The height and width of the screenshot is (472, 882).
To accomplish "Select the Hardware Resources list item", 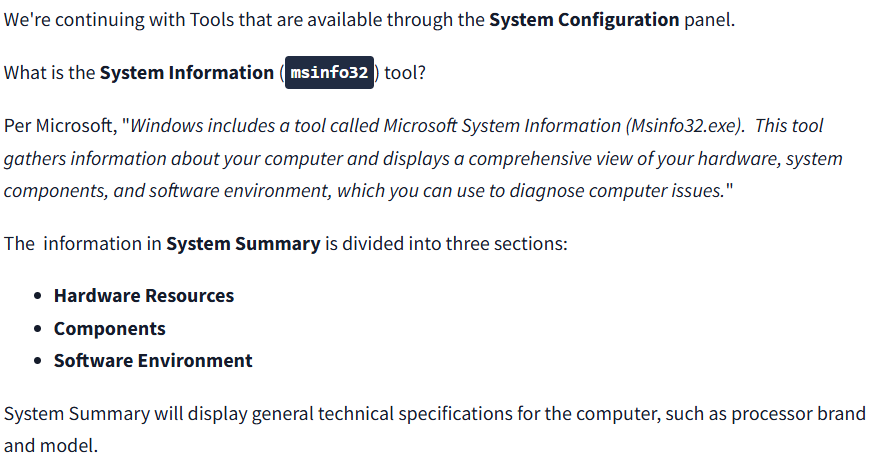I will 144,296.
